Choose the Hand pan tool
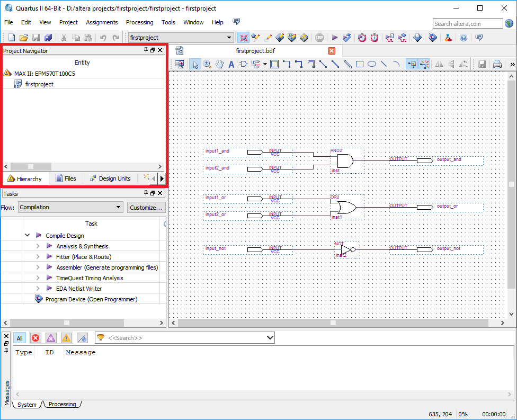Viewport: 517px width, 420px height. pos(219,64)
